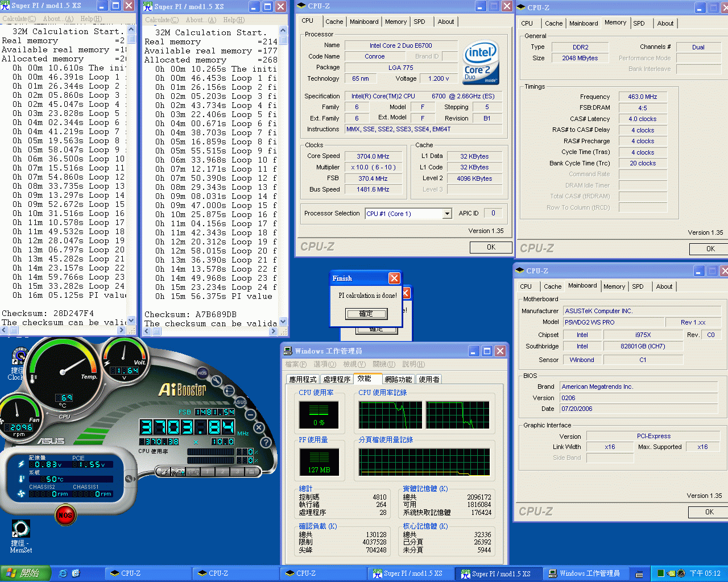Open Help menu in right Super PI window

point(234,20)
